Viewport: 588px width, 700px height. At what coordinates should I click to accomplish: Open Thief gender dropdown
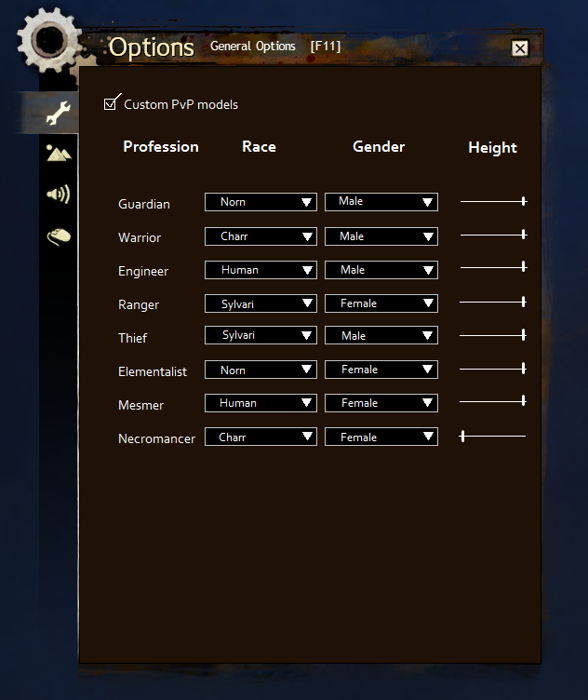(x=381, y=335)
